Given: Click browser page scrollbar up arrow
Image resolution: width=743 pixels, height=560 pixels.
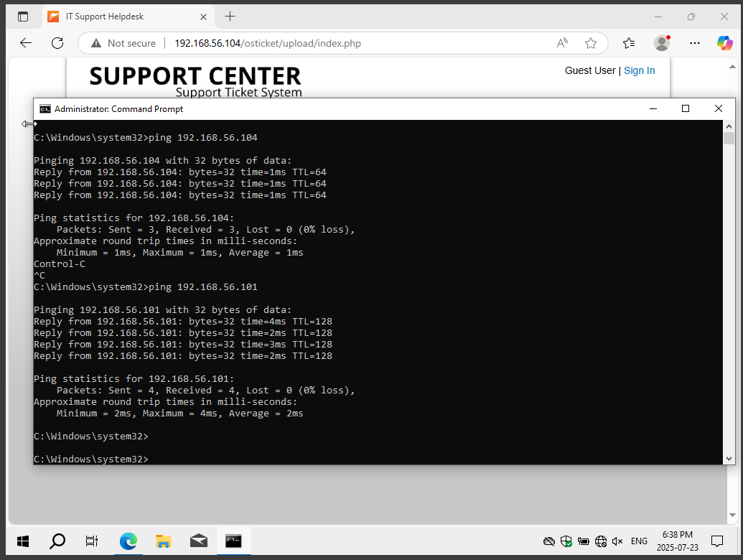Looking at the screenshot, I should click(x=732, y=67).
